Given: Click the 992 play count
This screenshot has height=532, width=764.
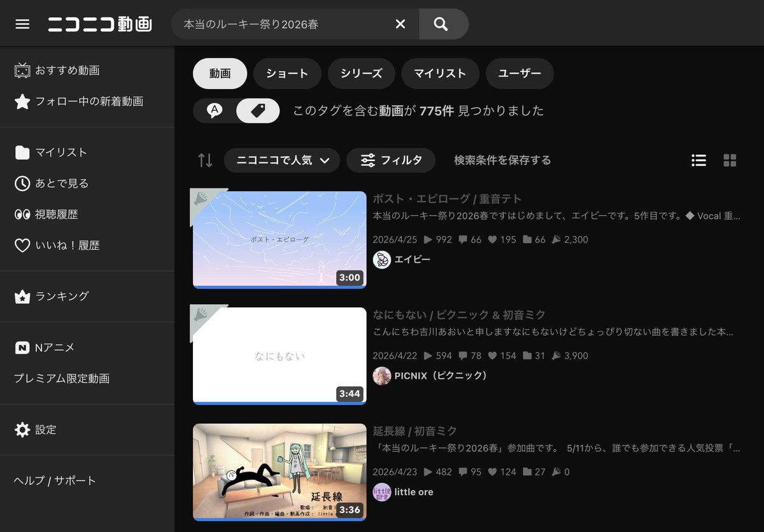Looking at the screenshot, I should (x=437, y=240).
